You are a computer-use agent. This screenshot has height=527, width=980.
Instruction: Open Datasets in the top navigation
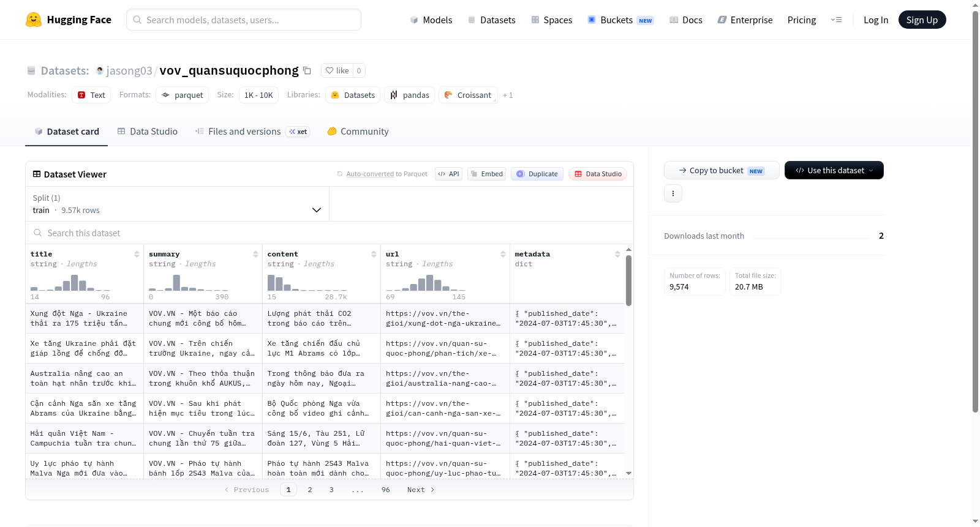tap(491, 20)
